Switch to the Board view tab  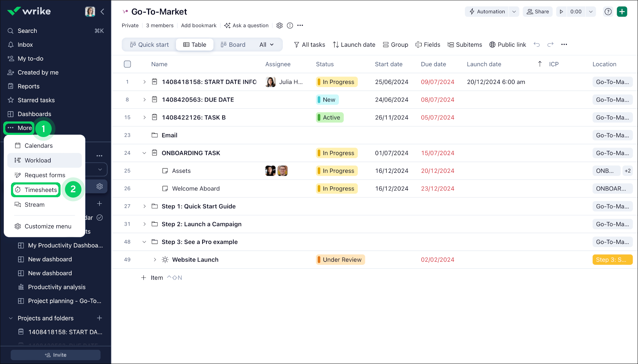coord(233,45)
